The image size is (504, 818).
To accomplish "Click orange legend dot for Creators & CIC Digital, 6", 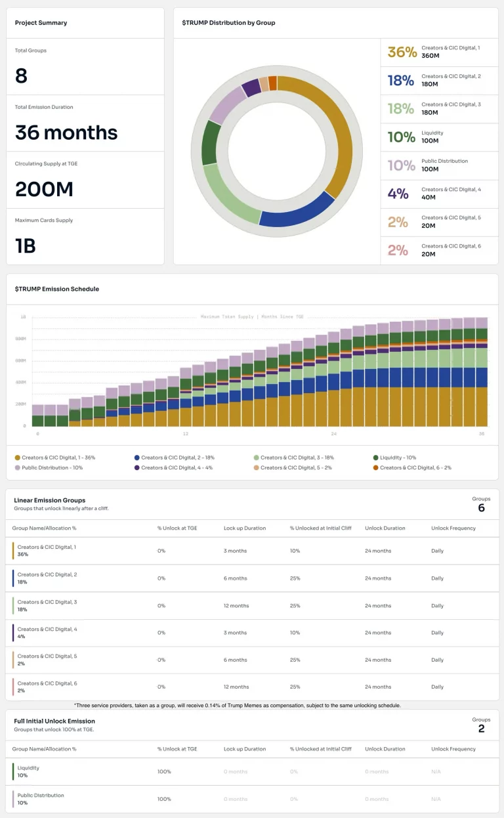I will click(376, 467).
